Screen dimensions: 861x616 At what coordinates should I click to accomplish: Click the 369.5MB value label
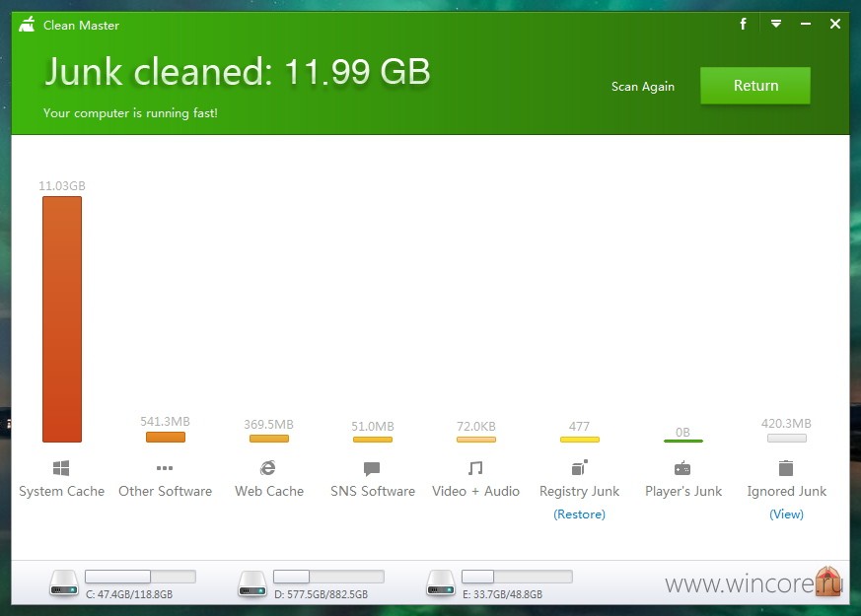click(x=269, y=425)
